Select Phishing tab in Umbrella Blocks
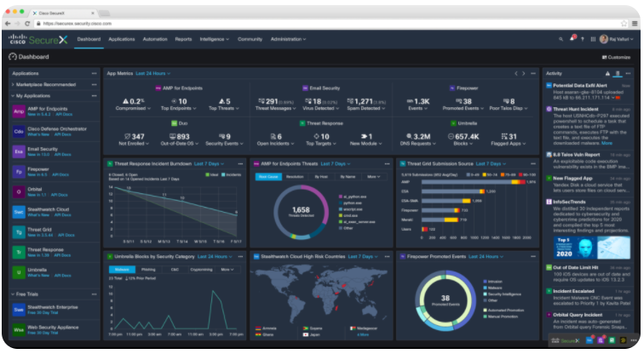This screenshot has height=354, width=644. point(148,270)
